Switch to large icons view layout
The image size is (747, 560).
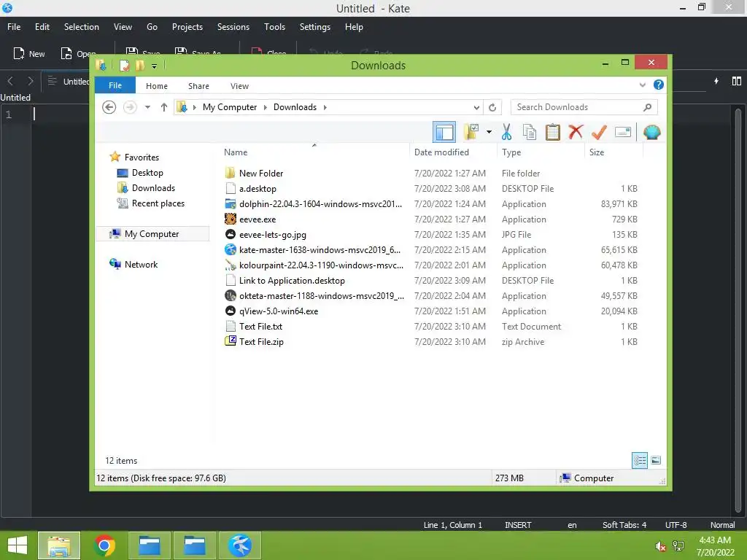tap(656, 460)
